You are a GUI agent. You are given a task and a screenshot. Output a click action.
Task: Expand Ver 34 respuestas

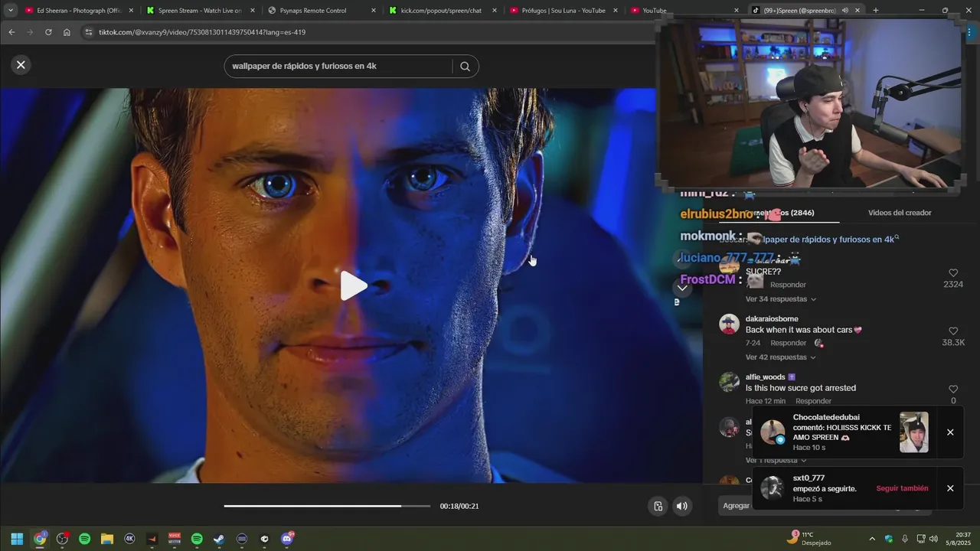click(781, 299)
